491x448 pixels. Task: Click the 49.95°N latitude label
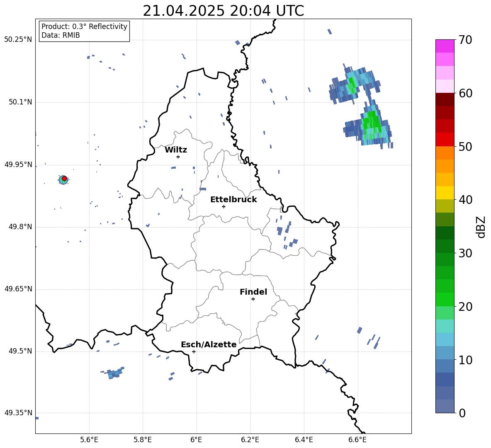(x=18, y=165)
